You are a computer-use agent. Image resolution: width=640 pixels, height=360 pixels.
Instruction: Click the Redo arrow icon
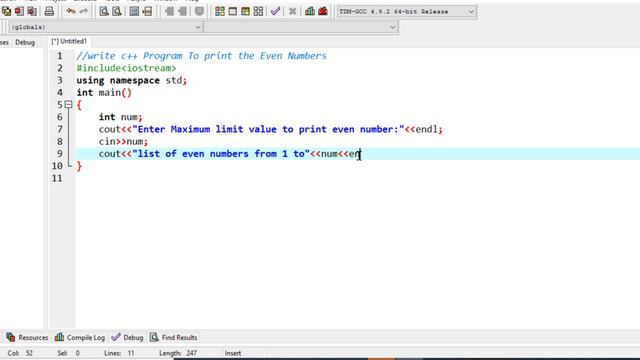tap(84, 11)
